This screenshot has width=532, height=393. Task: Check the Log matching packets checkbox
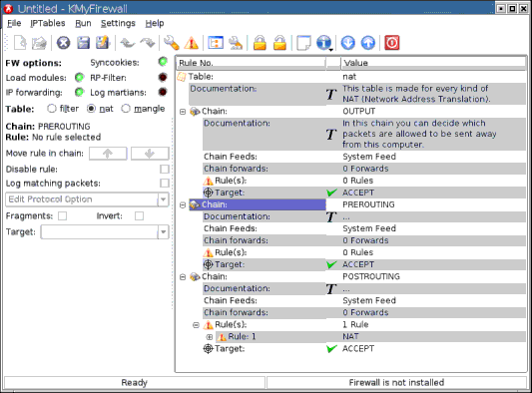click(x=165, y=184)
